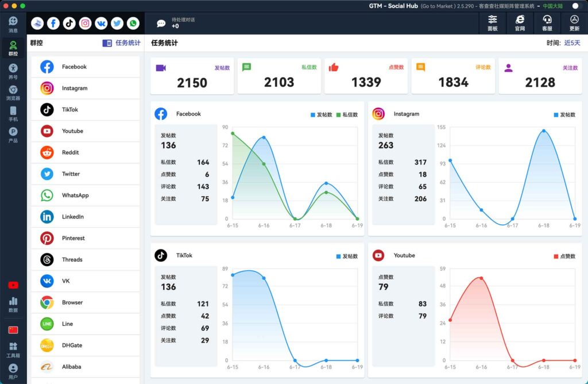Image resolution: width=588 pixels, height=384 pixels.
Task: Click the TikTok round icon in top bar
Action: 69,23
